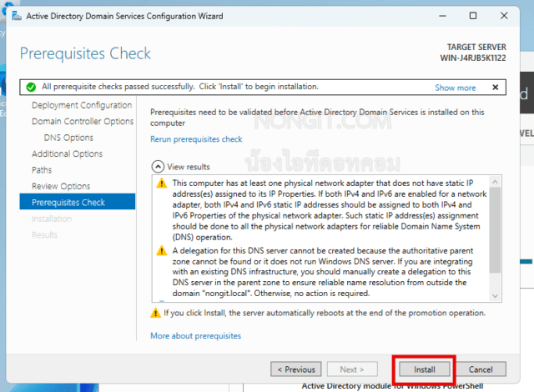
Task: Click the static IP address warning text
Action: click(330, 210)
